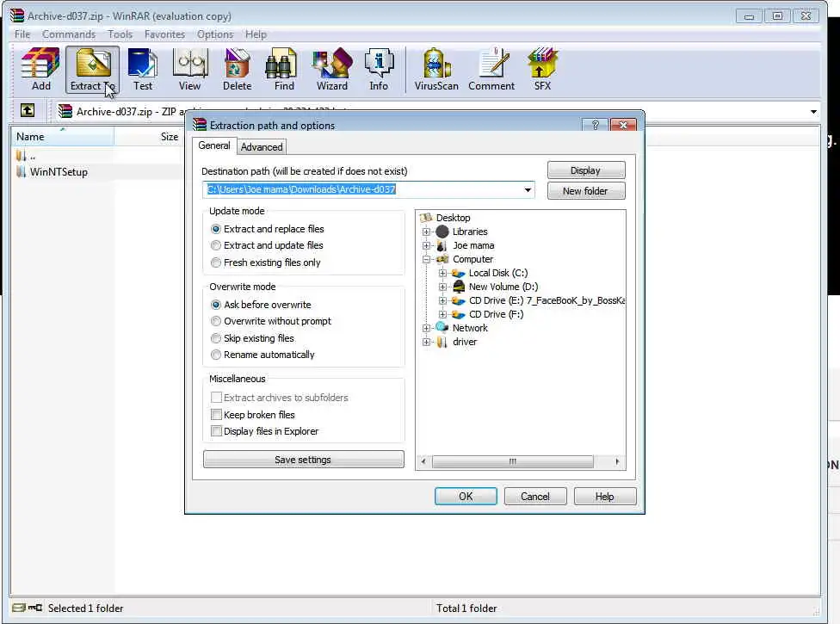
Task: Click the Libraries icon in tree
Action: click(442, 232)
